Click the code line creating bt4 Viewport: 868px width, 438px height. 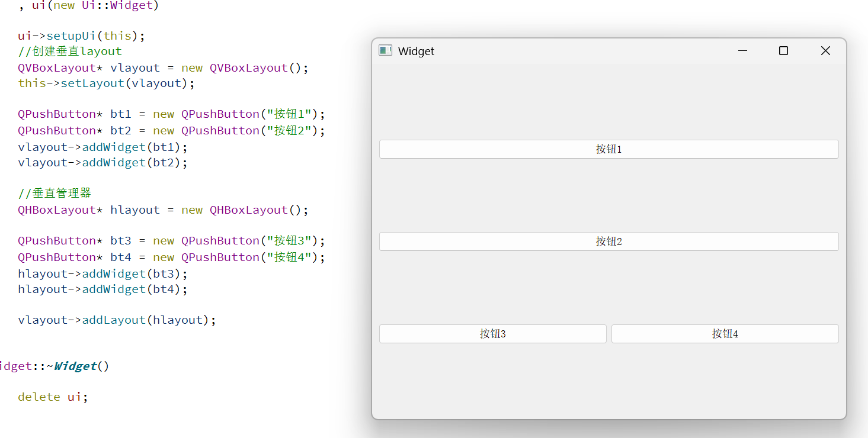[x=172, y=257]
